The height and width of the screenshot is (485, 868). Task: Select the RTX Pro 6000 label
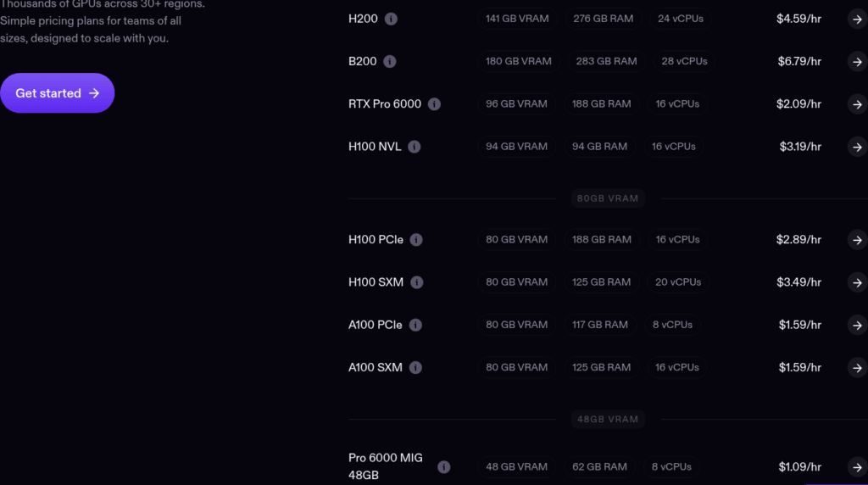(x=385, y=104)
